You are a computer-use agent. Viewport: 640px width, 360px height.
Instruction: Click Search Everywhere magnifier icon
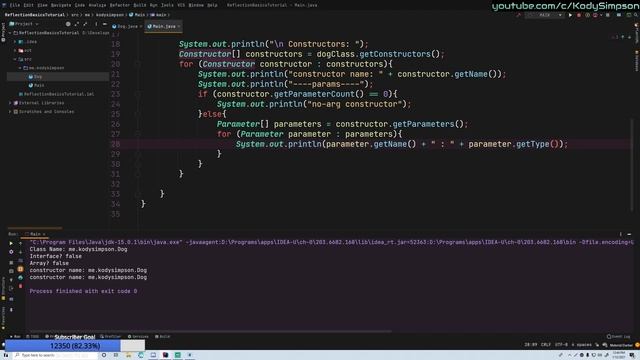(x=636, y=15)
